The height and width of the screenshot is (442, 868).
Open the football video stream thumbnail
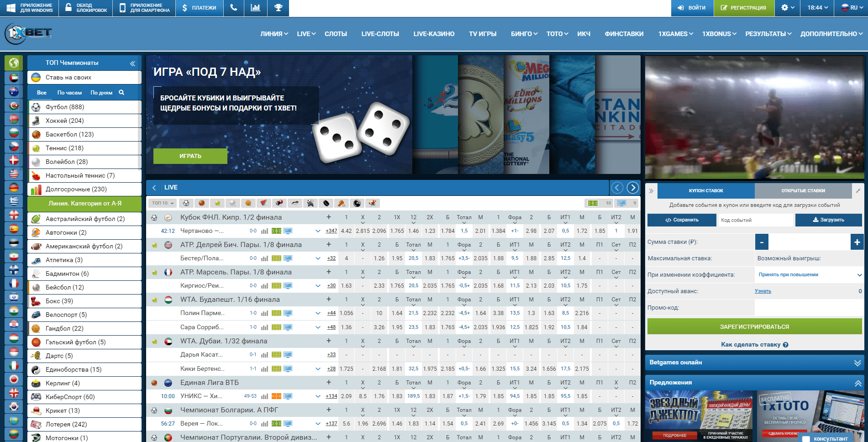pos(754,117)
